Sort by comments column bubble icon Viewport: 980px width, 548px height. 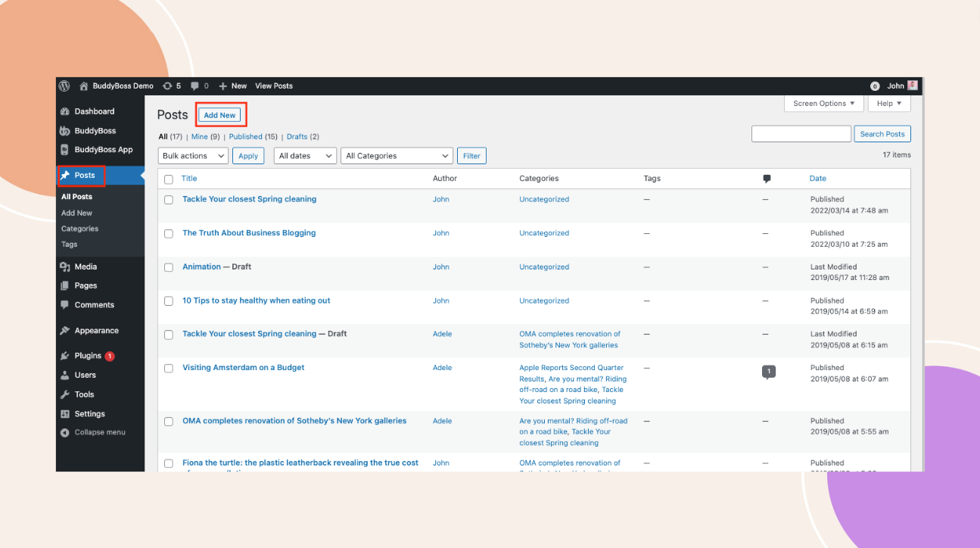[x=767, y=179]
